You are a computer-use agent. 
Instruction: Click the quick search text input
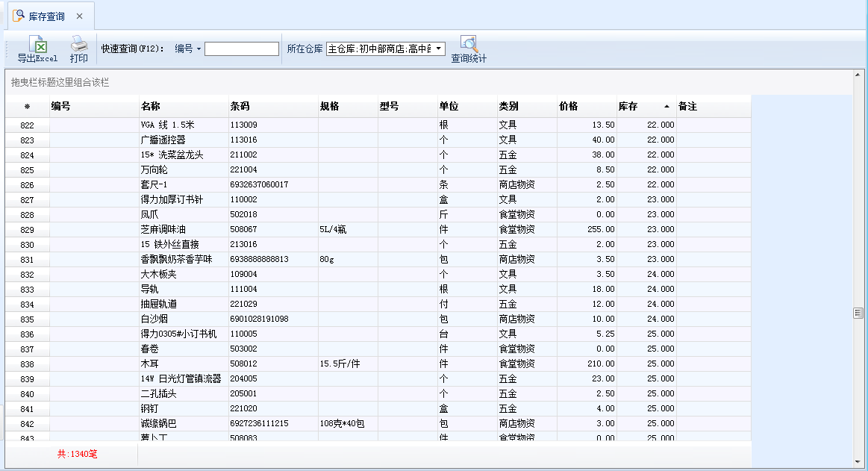241,49
